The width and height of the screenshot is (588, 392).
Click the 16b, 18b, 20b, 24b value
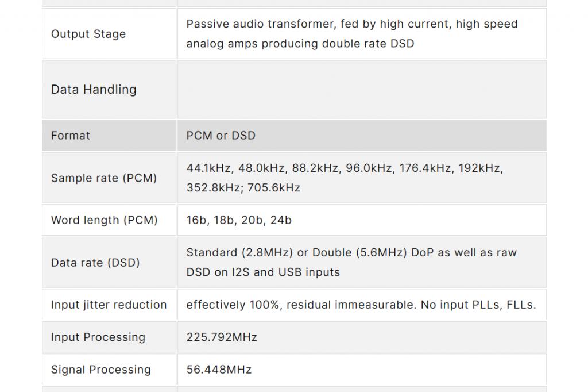tap(239, 220)
